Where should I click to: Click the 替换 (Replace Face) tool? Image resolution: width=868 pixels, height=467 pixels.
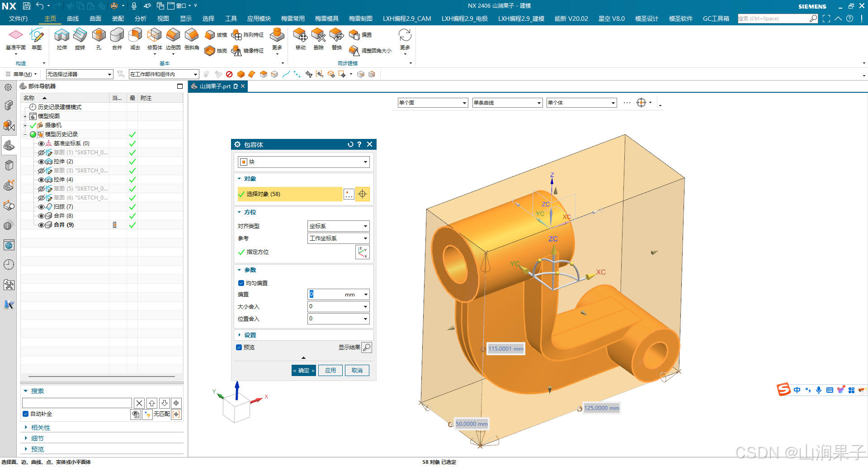(x=337, y=38)
